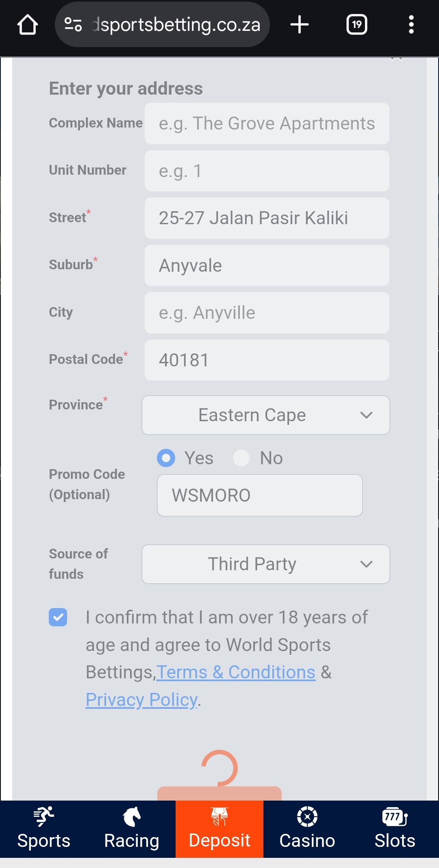Image resolution: width=439 pixels, height=868 pixels.
Task: Open the tab switcher showing 19 tabs
Action: point(356,24)
